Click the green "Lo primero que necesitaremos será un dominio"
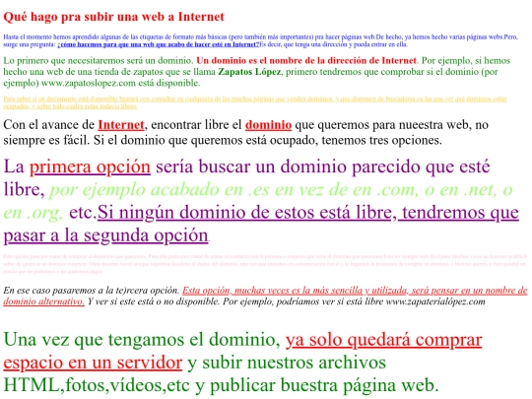The image size is (532, 399). click(x=99, y=61)
